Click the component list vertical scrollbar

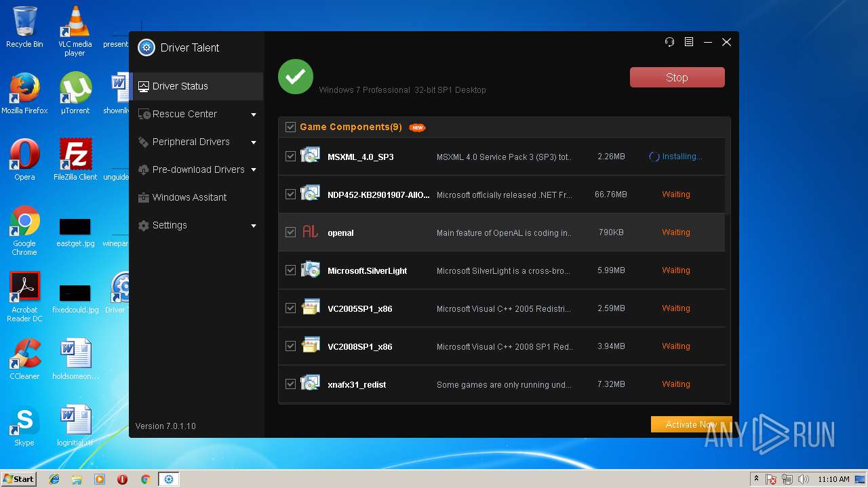(x=728, y=177)
